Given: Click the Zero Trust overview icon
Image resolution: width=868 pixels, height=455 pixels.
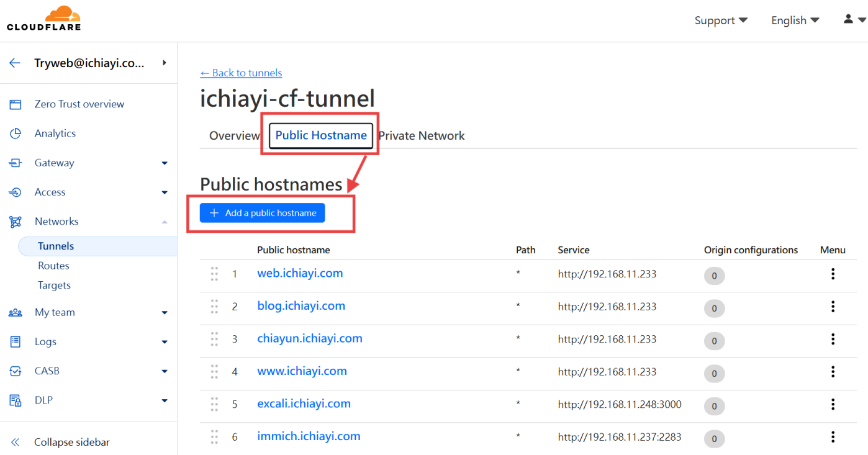Looking at the screenshot, I should click(x=16, y=104).
